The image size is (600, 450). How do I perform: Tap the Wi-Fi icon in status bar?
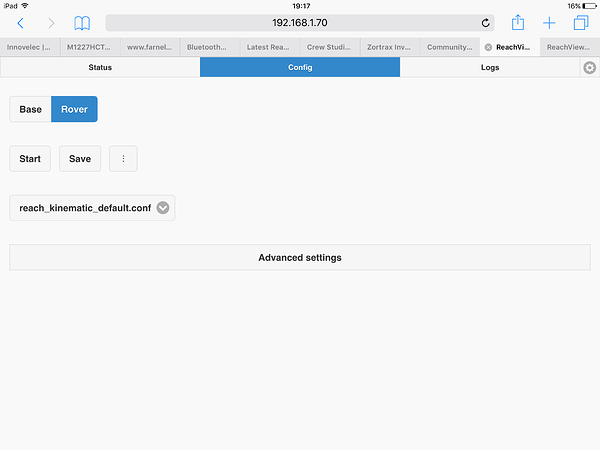coord(25,6)
